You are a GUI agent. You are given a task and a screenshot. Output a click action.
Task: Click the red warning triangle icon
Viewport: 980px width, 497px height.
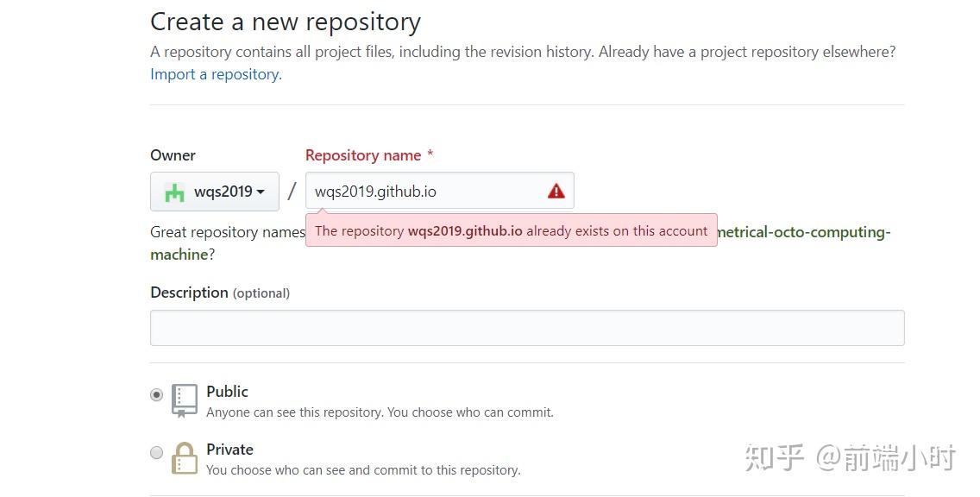tap(556, 192)
